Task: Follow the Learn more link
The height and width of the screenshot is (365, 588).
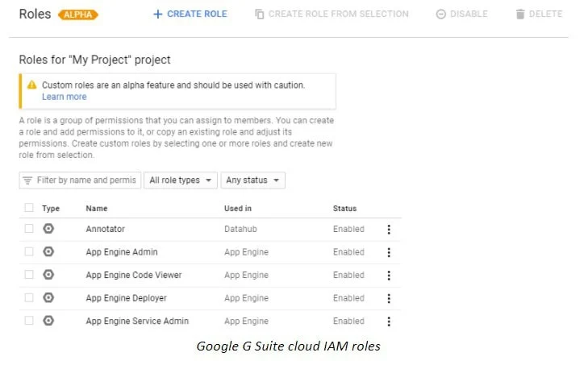Action: coord(65,97)
